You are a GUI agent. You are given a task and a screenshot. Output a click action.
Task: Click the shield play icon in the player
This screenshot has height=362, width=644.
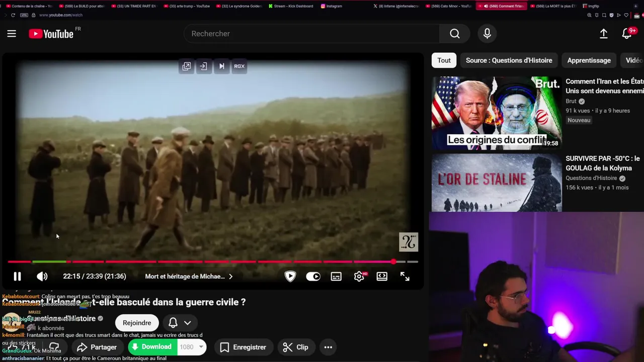[290, 277]
